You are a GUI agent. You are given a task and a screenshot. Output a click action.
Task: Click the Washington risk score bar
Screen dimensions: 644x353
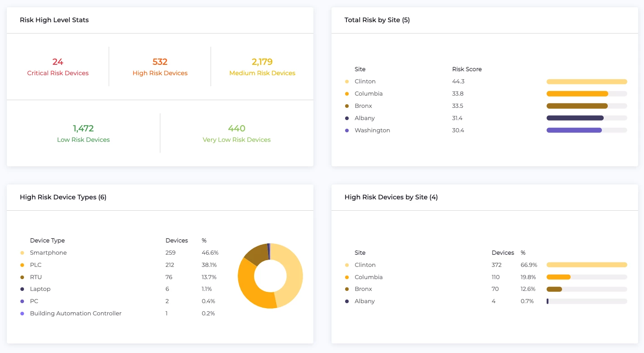pyautogui.click(x=574, y=131)
